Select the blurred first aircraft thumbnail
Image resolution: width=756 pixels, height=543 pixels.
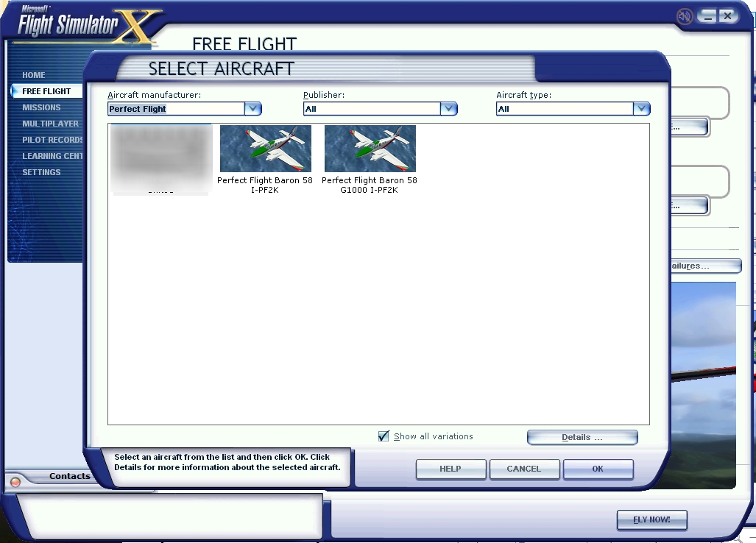click(161, 159)
